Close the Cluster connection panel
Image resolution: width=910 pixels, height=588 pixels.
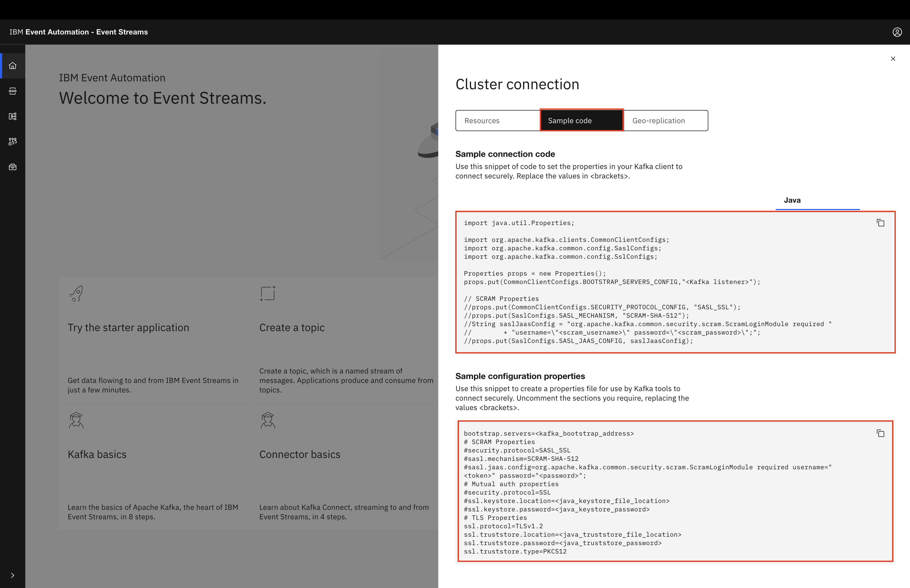pyautogui.click(x=893, y=59)
